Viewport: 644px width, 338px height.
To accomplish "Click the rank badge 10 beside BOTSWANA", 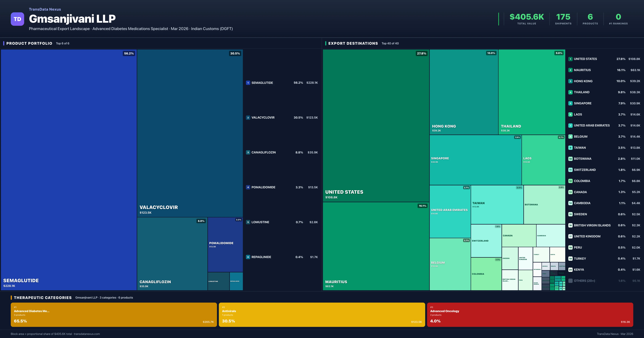I will pos(570,159).
